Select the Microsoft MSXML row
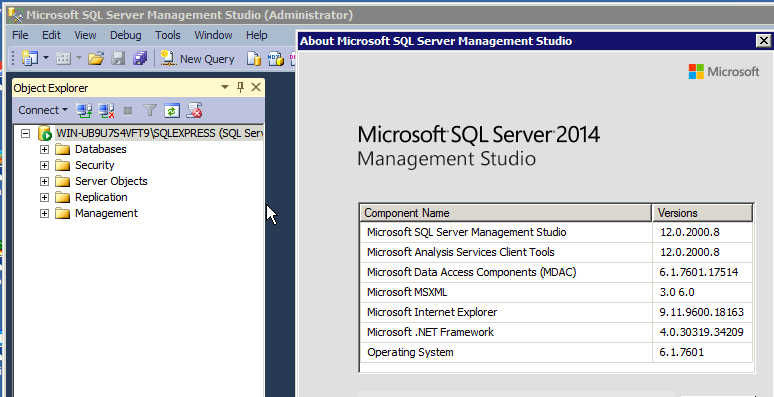The width and height of the screenshot is (774, 397). point(556,292)
